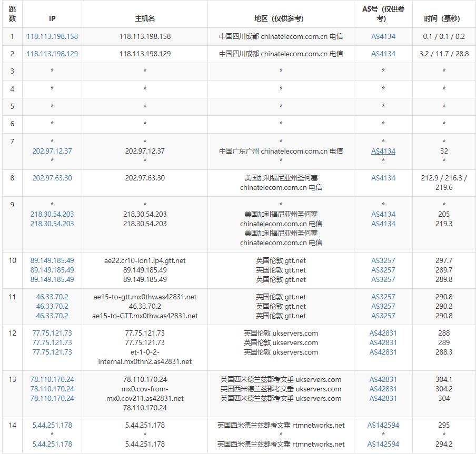Select hostname ae15-to-gtt.mx0thw.as42831.net in lowercase
Screen dimensions: 476x454
point(145,297)
